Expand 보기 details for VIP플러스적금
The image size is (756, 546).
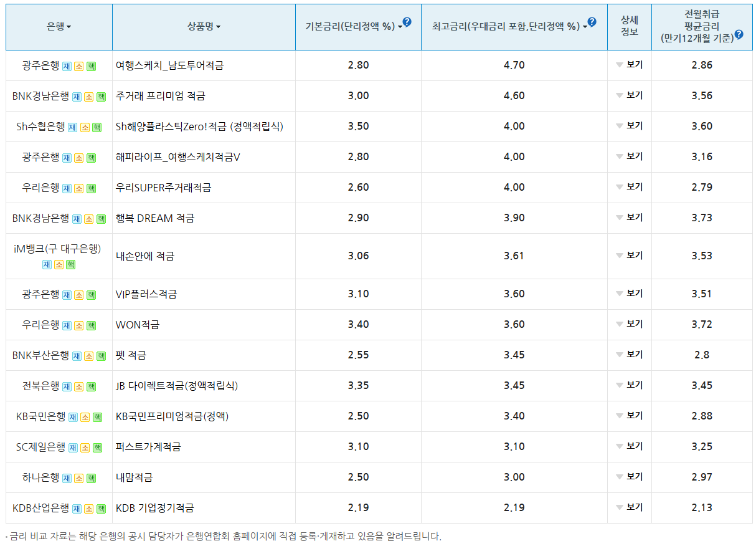pyautogui.click(x=630, y=294)
